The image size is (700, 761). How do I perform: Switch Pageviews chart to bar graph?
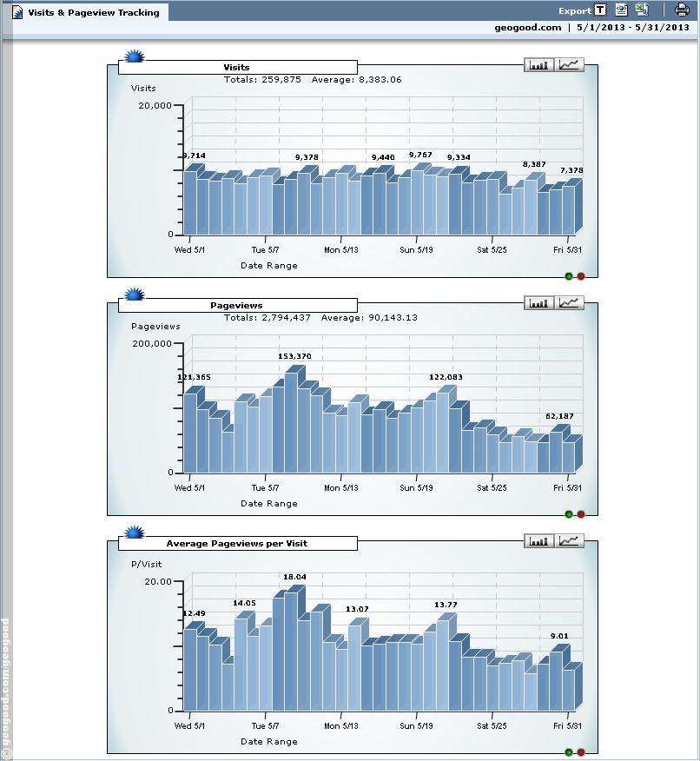tap(539, 303)
